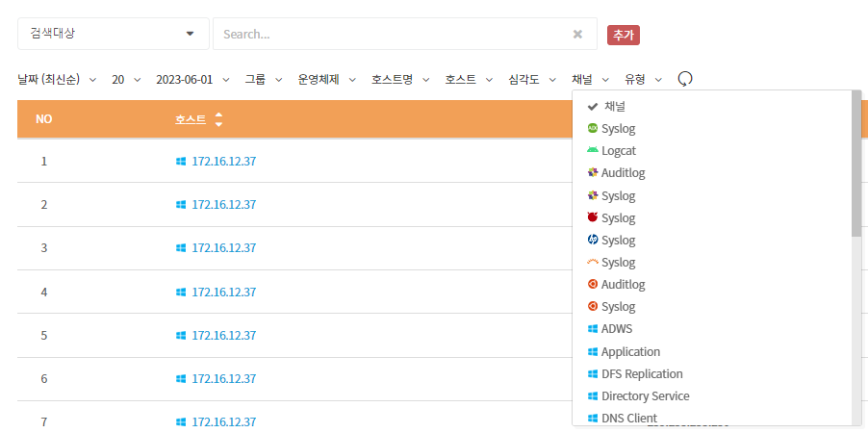Click the refresh icon after the filter row
This screenshot has height=433, width=868.
pos(685,79)
